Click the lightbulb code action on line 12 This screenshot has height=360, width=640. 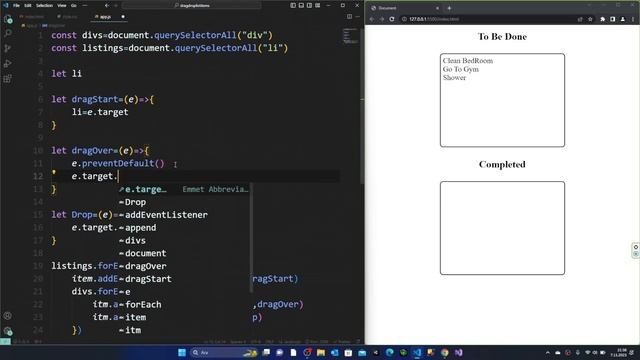(x=54, y=172)
